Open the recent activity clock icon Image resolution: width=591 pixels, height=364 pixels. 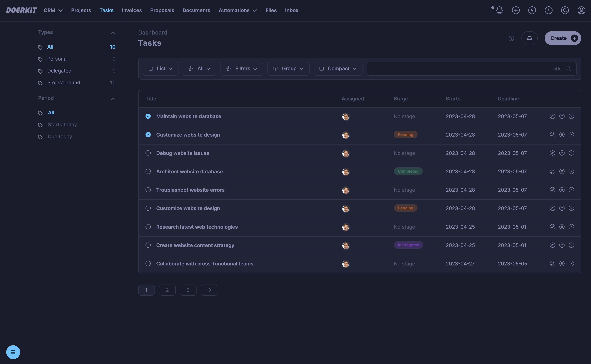pos(548,10)
